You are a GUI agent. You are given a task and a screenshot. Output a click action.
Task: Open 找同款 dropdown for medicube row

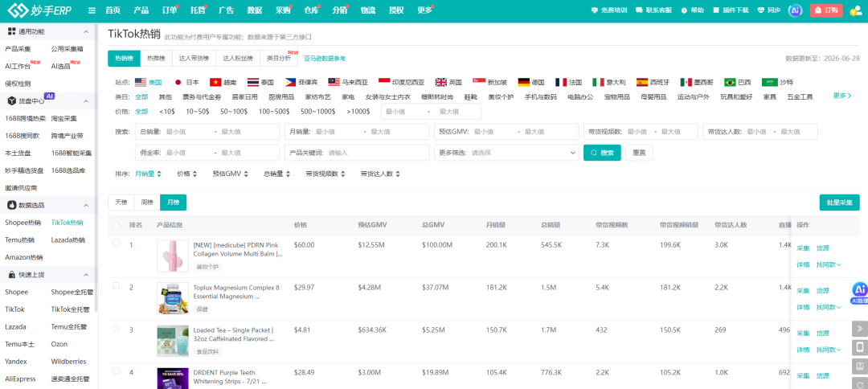[829, 264]
